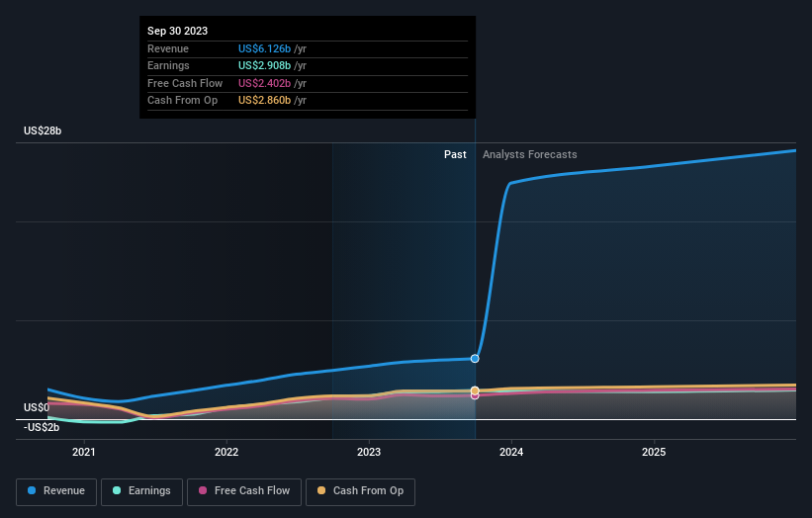
Task: Toggle the Earnings legend button
Action: (141, 491)
